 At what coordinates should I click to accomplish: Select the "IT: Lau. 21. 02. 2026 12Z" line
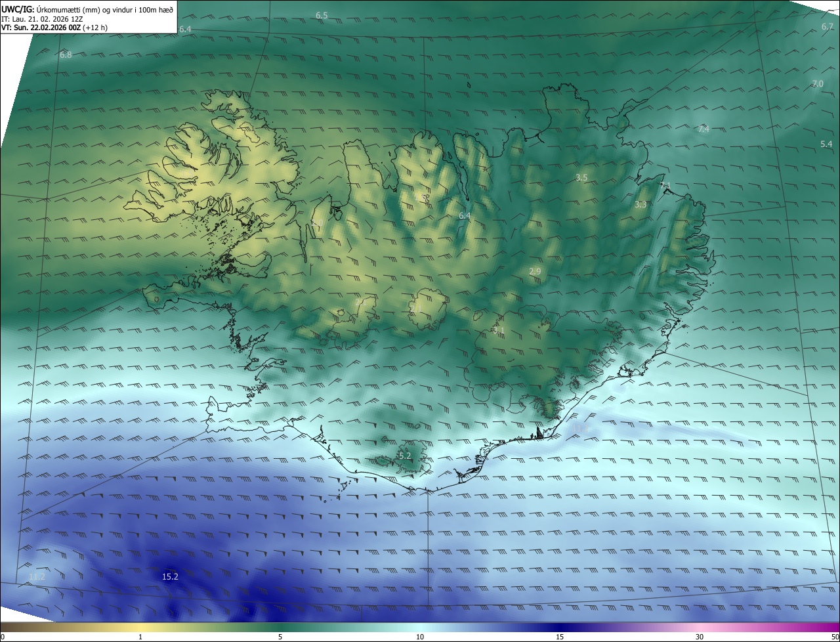click(42, 18)
